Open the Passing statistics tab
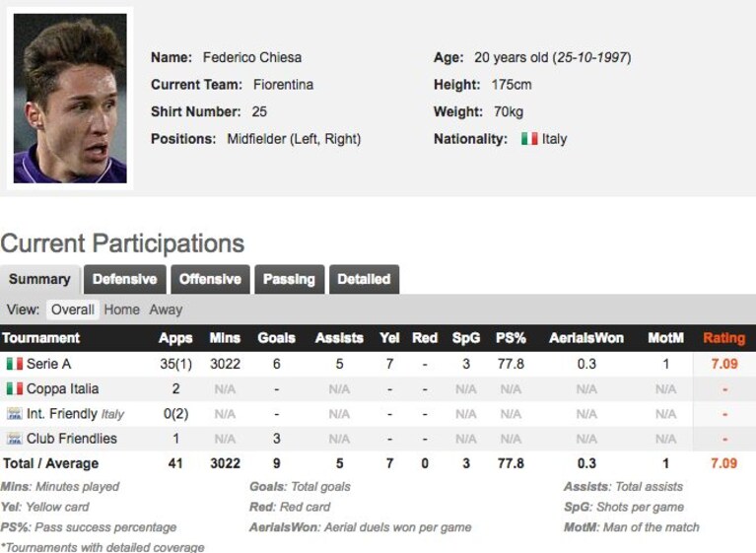The image size is (756, 553). coord(289,279)
